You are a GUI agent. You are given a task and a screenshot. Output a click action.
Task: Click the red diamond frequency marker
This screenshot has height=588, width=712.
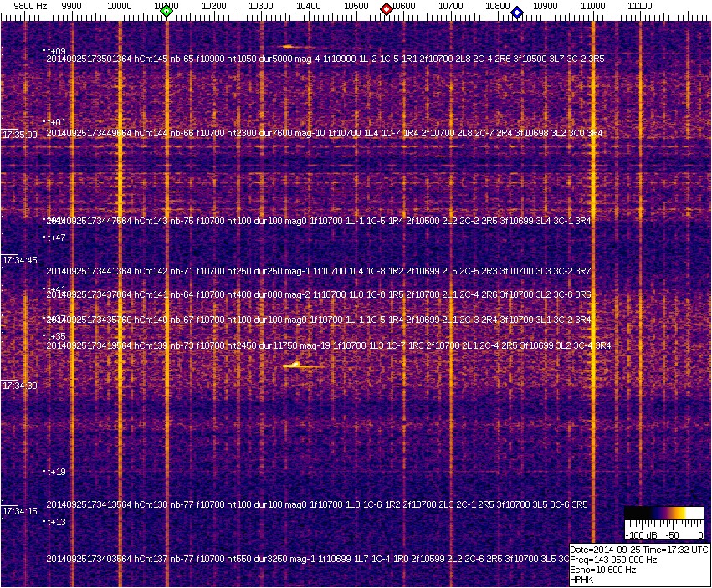387,9
